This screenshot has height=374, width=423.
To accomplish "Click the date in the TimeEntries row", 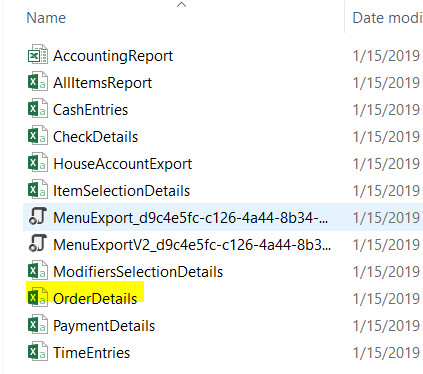I will click(386, 353).
